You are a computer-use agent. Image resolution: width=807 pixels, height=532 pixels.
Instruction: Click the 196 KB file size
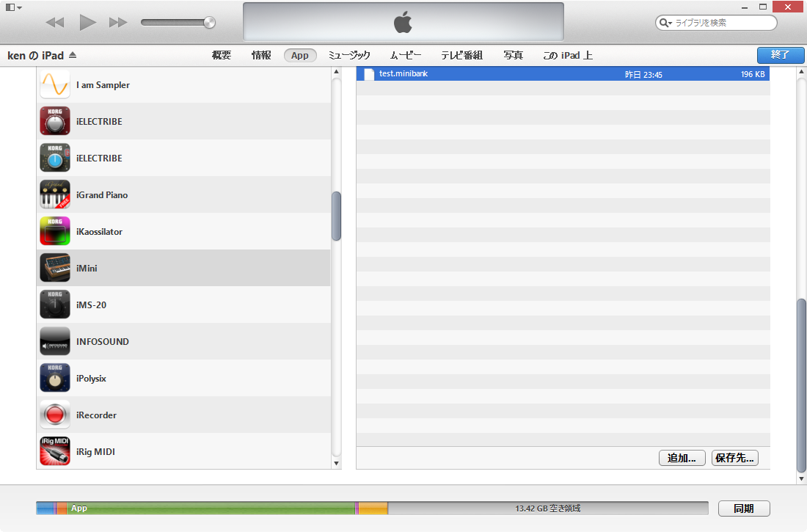(753, 75)
